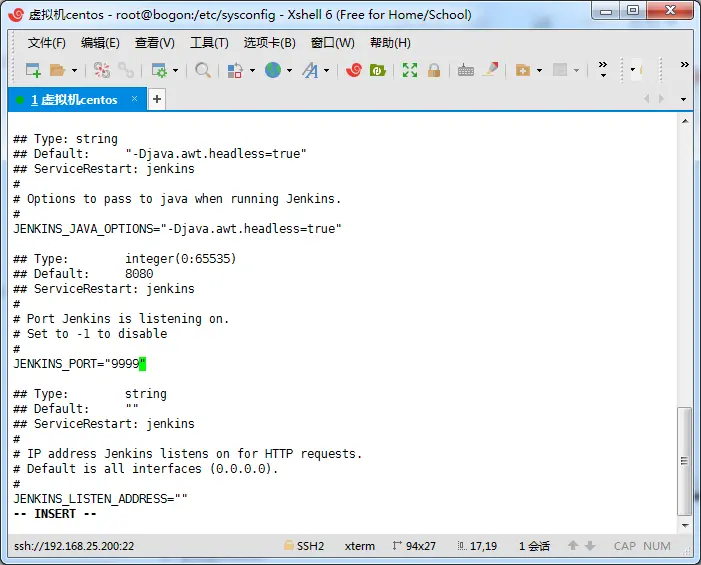Expand dropdown beside folder plus icon
The height and width of the screenshot is (565, 701).
coord(539,70)
